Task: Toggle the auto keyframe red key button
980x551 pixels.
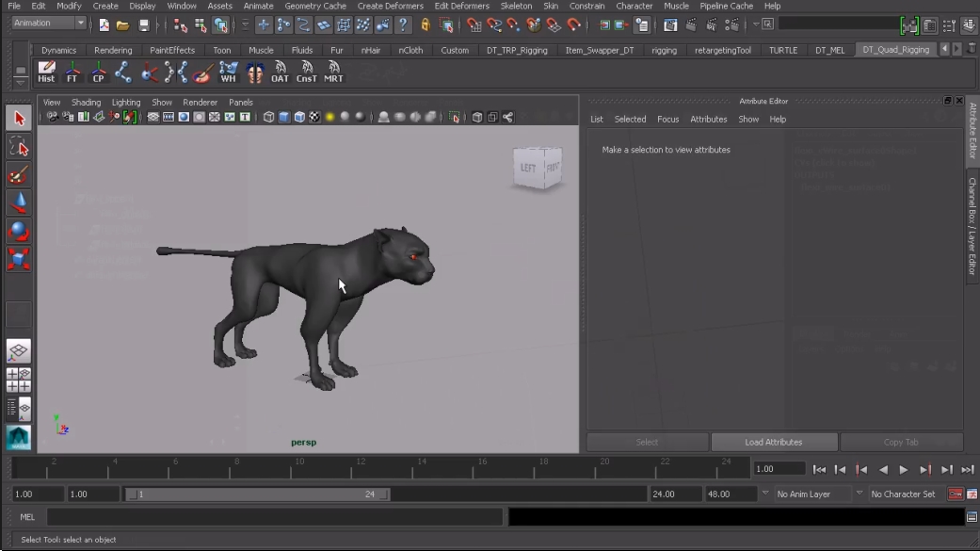Action: pyautogui.click(x=955, y=494)
